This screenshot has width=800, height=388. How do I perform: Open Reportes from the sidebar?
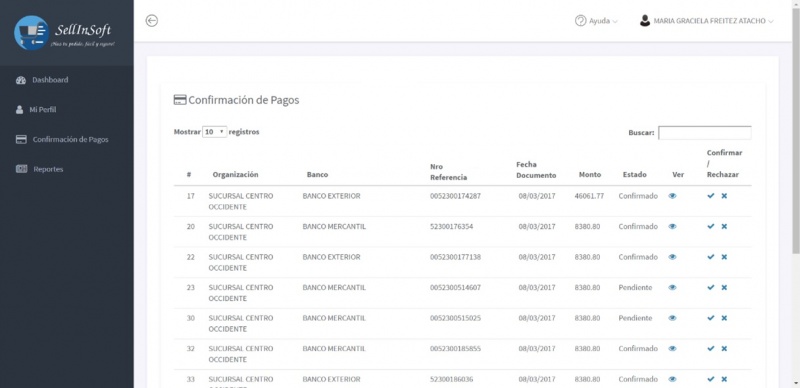[x=48, y=169]
